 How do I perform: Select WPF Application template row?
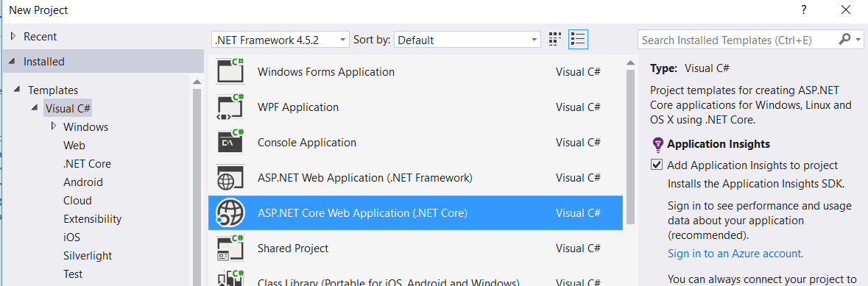point(415,107)
